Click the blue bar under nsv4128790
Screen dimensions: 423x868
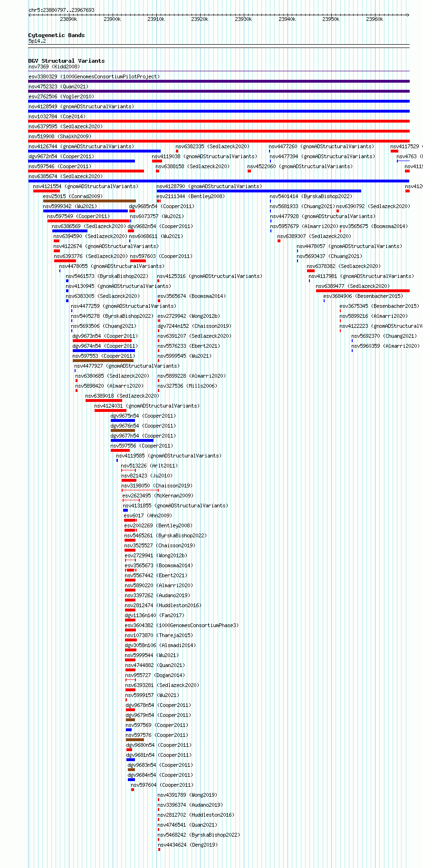point(259,191)
